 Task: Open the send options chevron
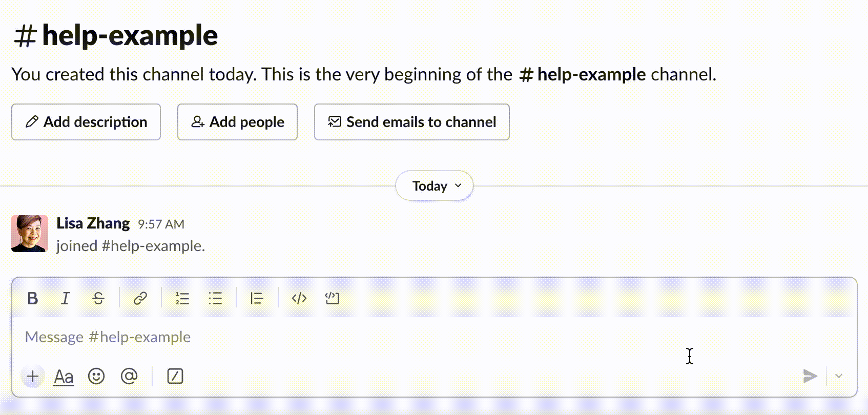(x=839, y=377)
